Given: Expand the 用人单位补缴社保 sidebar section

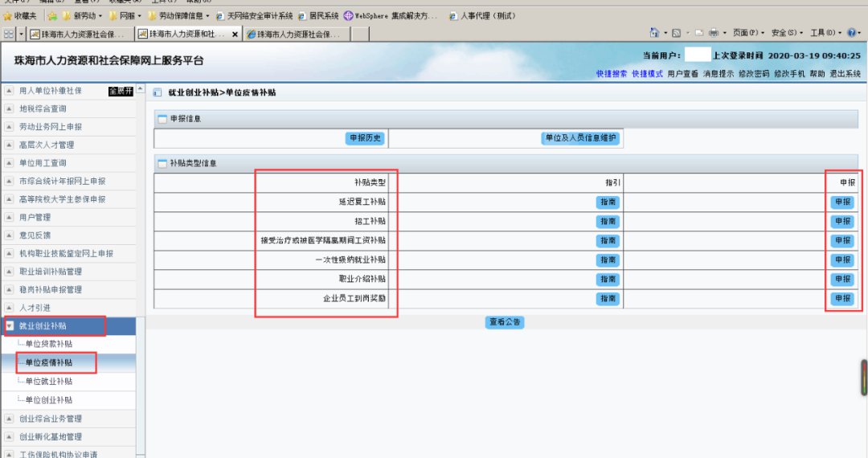Looking at the screenshot, I should [x=10, y=91].
